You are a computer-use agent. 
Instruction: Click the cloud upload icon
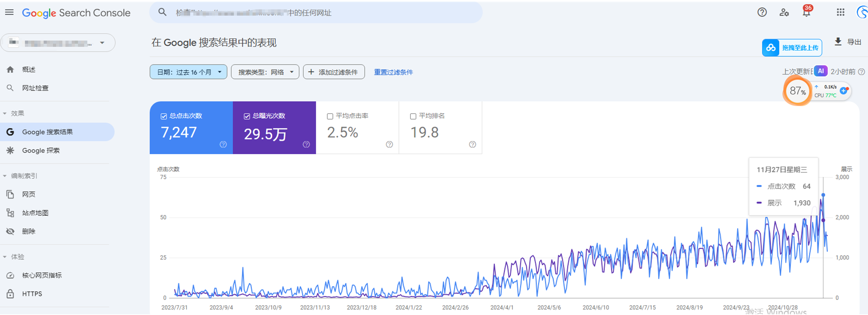[x=771, y=48]
